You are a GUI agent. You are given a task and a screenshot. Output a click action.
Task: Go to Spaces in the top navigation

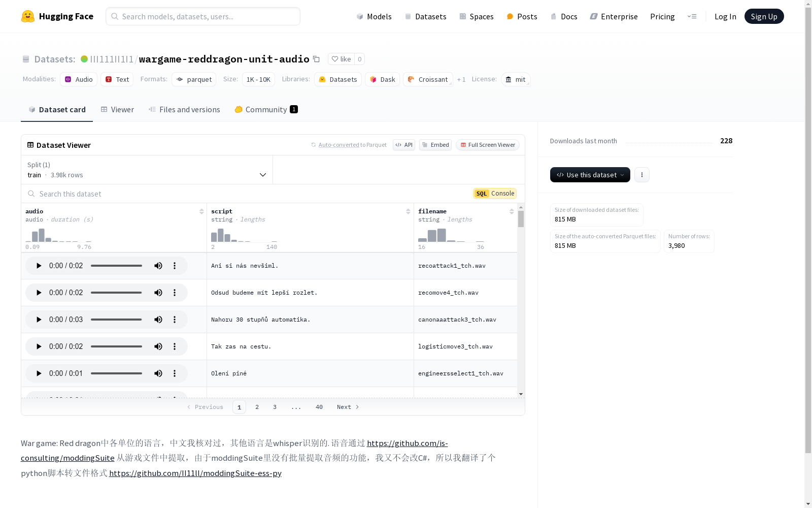tap(477, 16)
